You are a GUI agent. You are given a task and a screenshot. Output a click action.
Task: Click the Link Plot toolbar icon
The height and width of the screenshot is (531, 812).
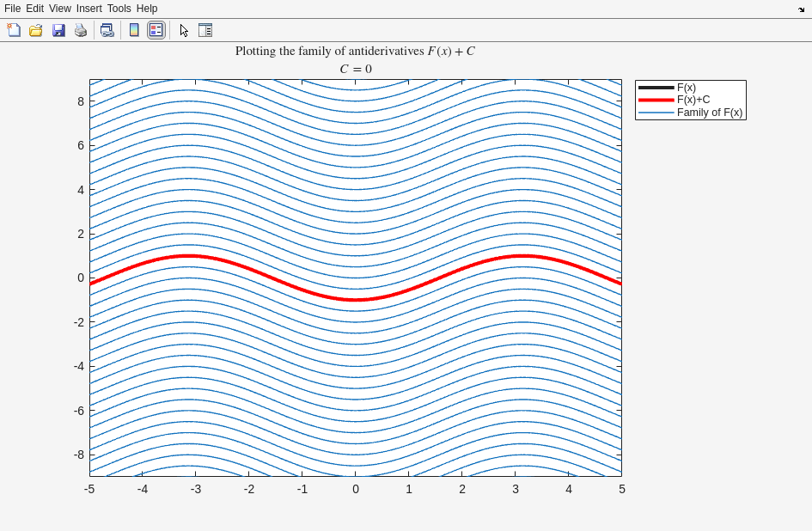[107, 30]
